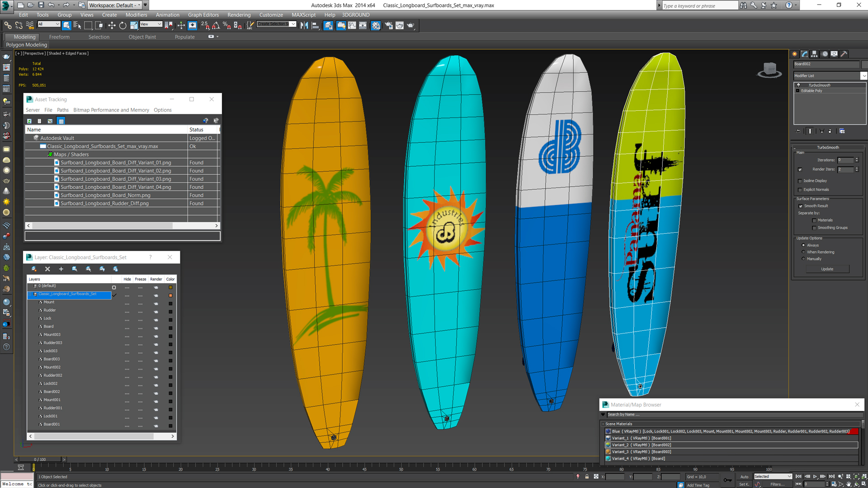The image size is (868, 488).
Task: Click the Mirror tool icon
Action: pyautogui.click(x=304, y=25)
